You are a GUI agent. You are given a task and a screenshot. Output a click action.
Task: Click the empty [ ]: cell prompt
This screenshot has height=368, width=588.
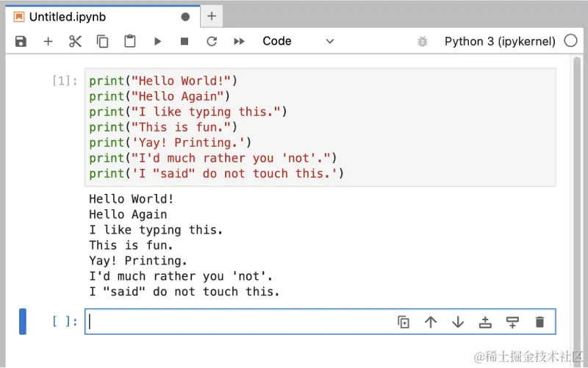[65, 321]
